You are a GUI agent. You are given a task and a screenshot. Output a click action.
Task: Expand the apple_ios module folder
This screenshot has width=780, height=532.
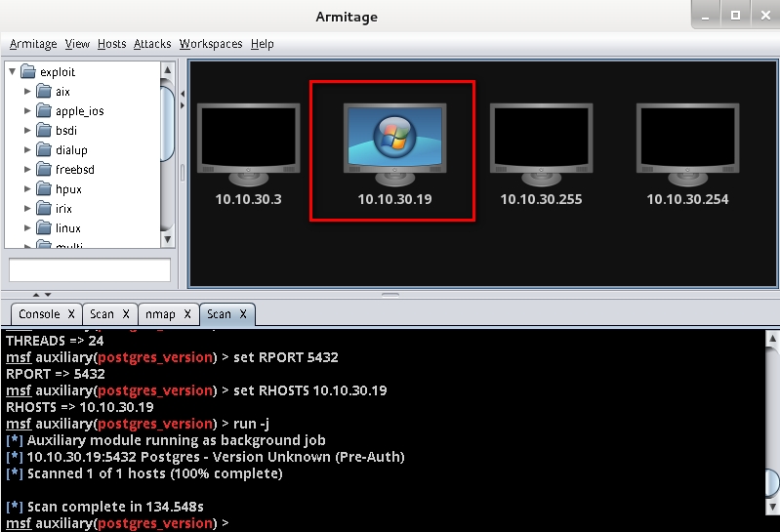pyautogui.click(x=27, y=110)
